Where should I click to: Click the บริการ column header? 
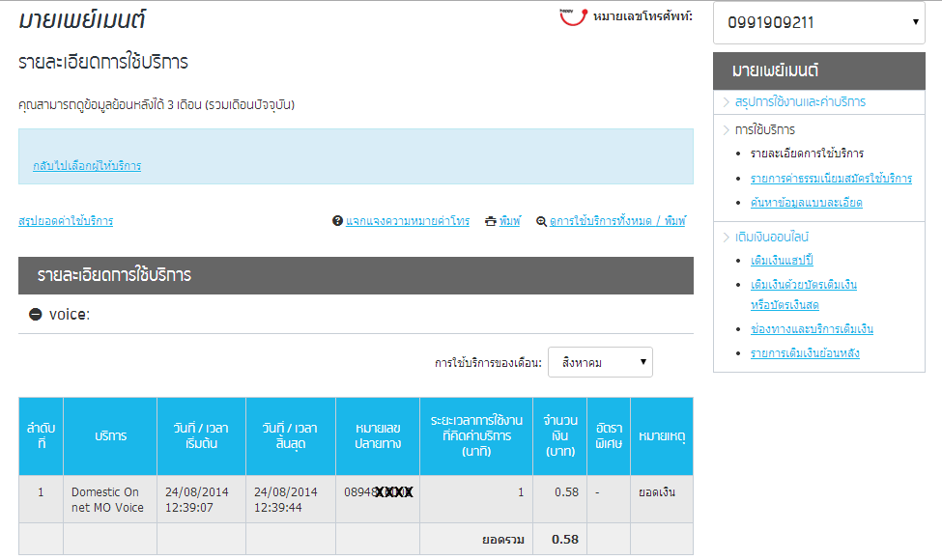(x=110, y=435)
